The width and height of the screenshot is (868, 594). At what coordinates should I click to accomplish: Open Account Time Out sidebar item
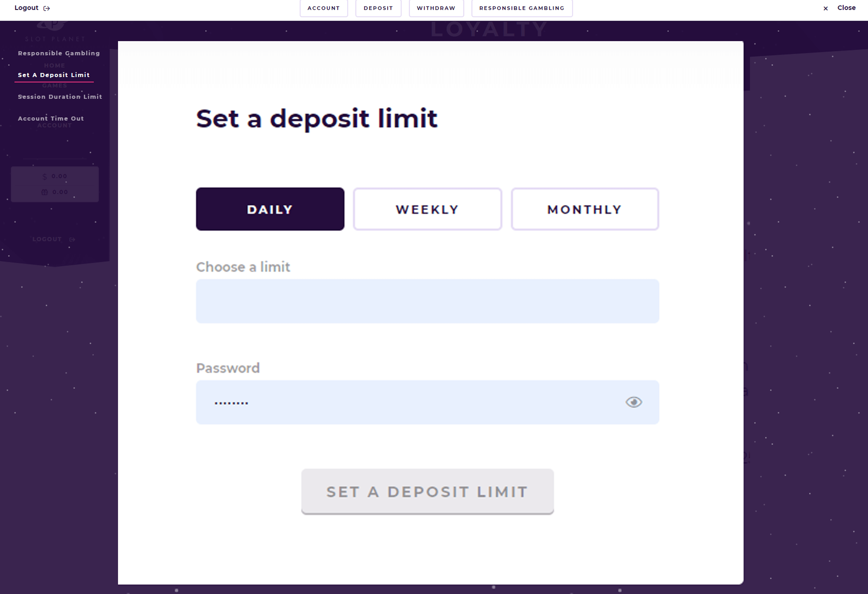51,118
